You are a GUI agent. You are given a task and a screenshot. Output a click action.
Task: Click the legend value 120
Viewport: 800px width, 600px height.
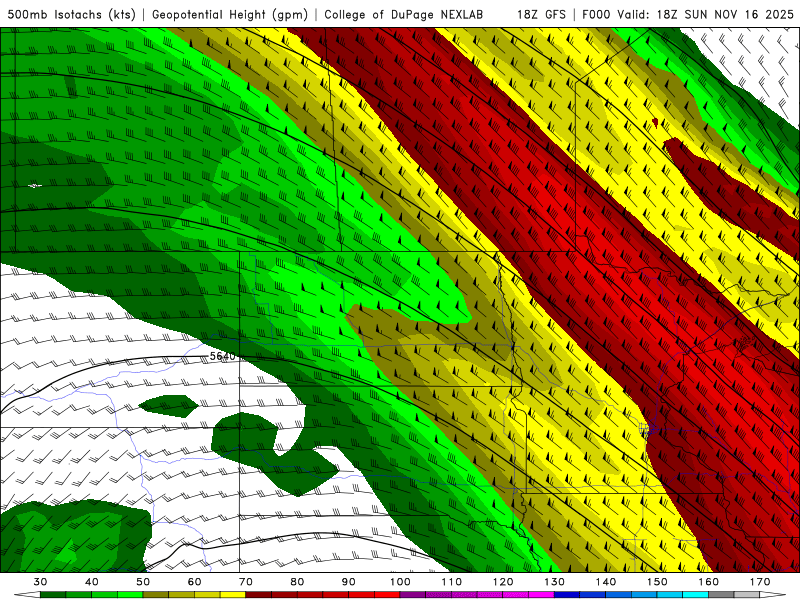[503, 582]
